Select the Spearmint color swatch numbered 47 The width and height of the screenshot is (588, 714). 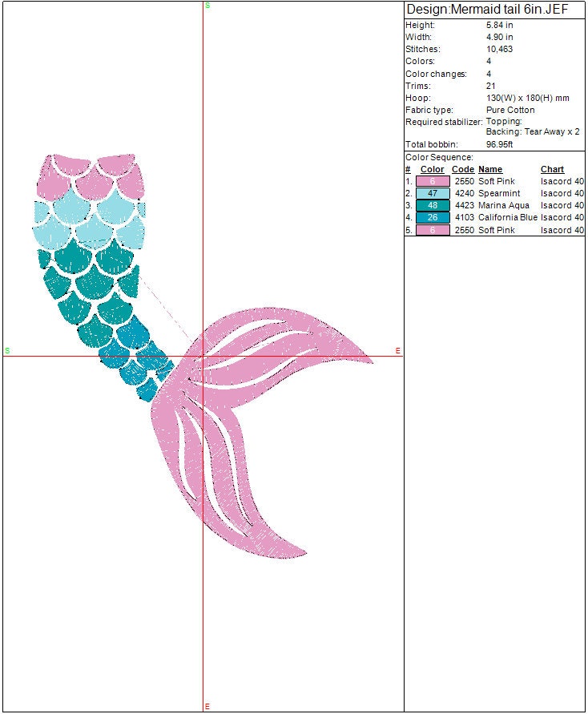click(433, 194)
